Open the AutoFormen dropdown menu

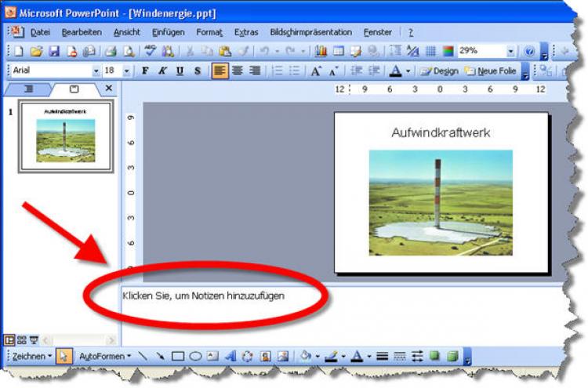pos(105,356)
